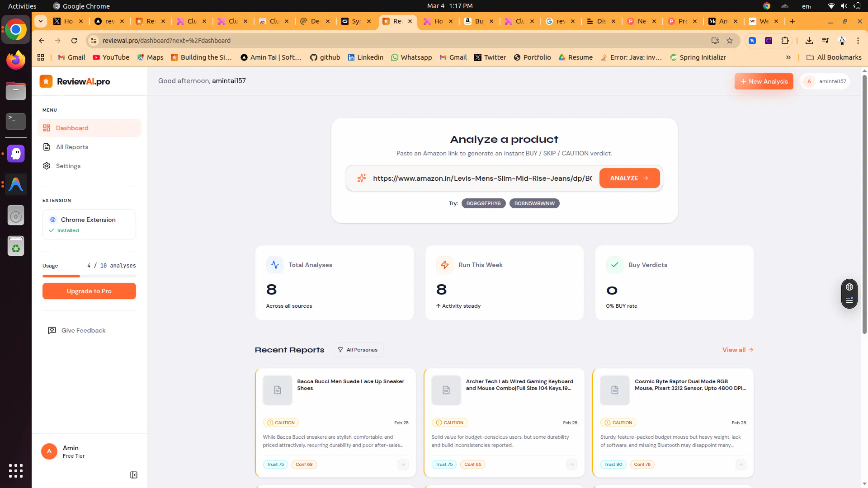This screenshot has height=488, width=868.
Task: Open Chrome three-dot menu
Action: [x=858, y=41]
